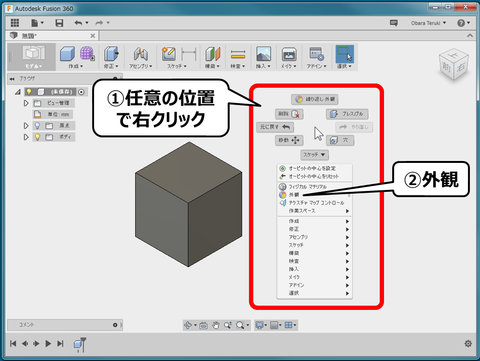Select the purple Create Form icon

click(x=87, y=53)
